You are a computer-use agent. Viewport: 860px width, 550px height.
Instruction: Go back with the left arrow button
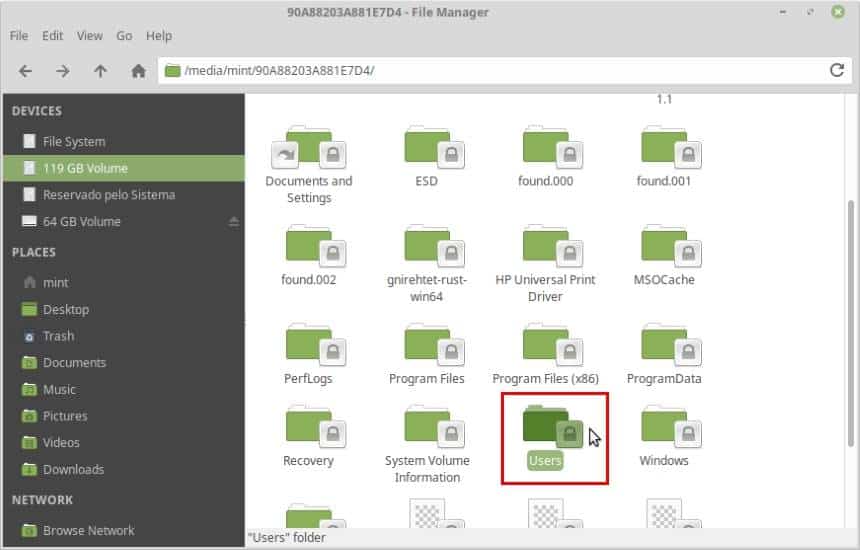[25, 71]
